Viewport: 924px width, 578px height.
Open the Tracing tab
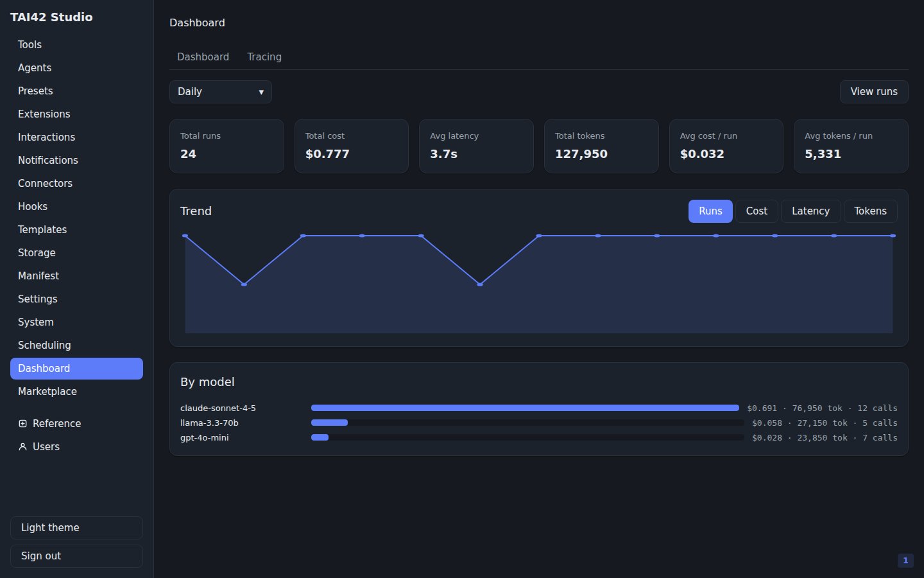[264, 57]
